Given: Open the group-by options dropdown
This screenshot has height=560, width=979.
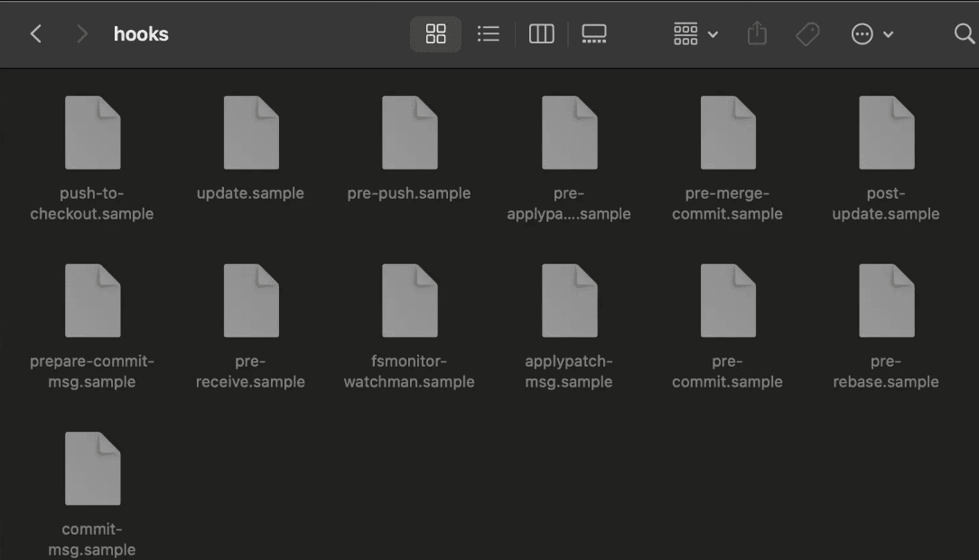Looking at the screenshot, I should click(695, 34).
